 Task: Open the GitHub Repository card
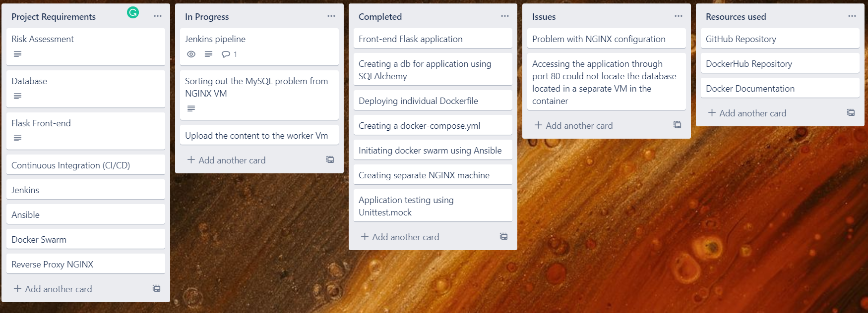coord(780,38)
